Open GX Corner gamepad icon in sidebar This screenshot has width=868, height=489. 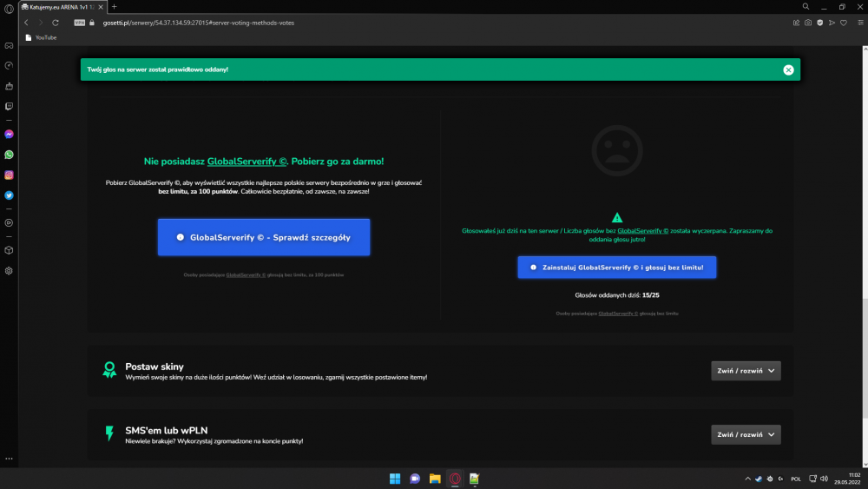[9, 45]
